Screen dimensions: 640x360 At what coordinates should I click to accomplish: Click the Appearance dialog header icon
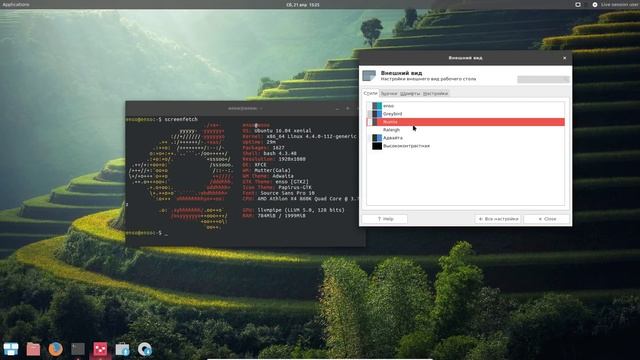point(369,76)
